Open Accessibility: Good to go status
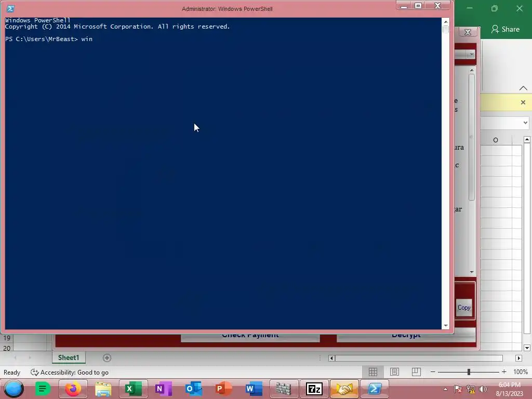This screenshot has width=532, height=399. [70, 372]
